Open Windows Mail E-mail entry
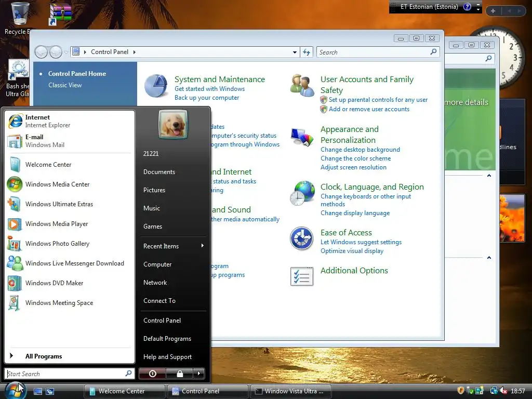Image resolution: width=532 pixels, height=399 pixels. 70,141
